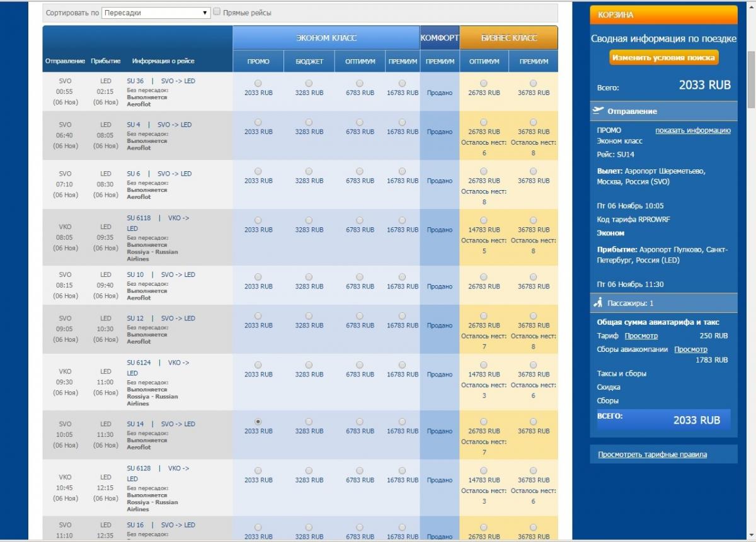Open Просмотреть тарифные правила link
The width and height of the screenshot is (756, 542).
click(x=652, y=454)
